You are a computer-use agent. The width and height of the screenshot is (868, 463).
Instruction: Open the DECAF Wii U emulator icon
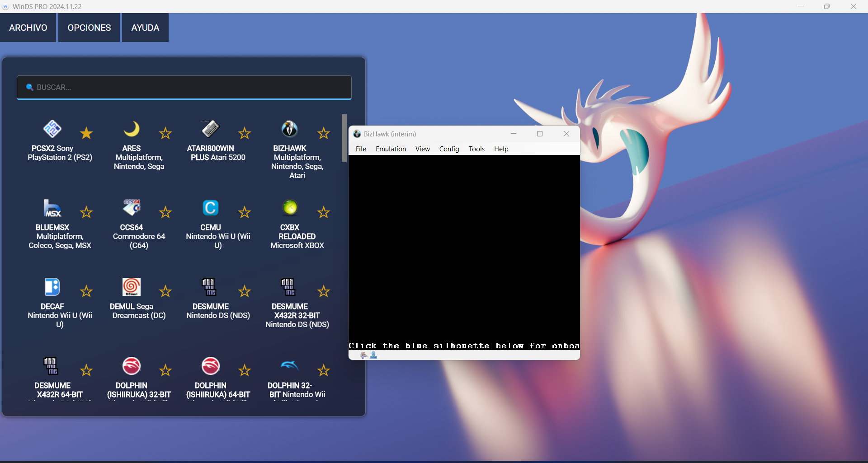52,287
